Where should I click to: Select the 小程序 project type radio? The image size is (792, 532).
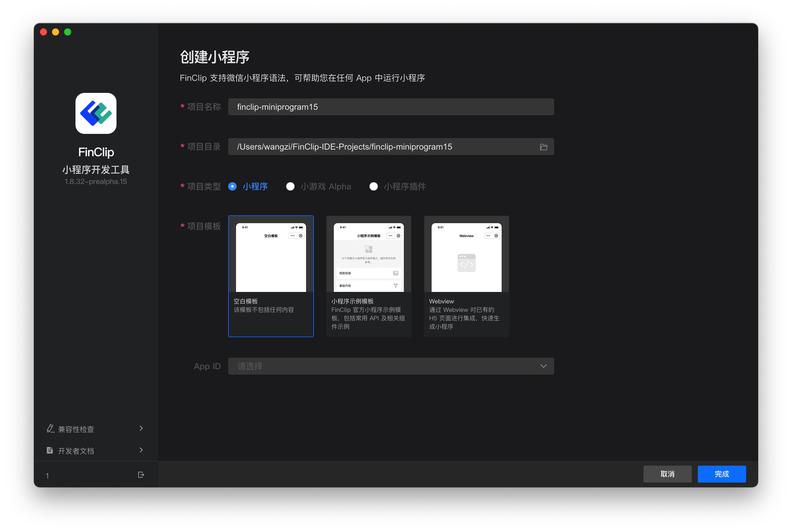pyautogui.click(x=232, y=187)
